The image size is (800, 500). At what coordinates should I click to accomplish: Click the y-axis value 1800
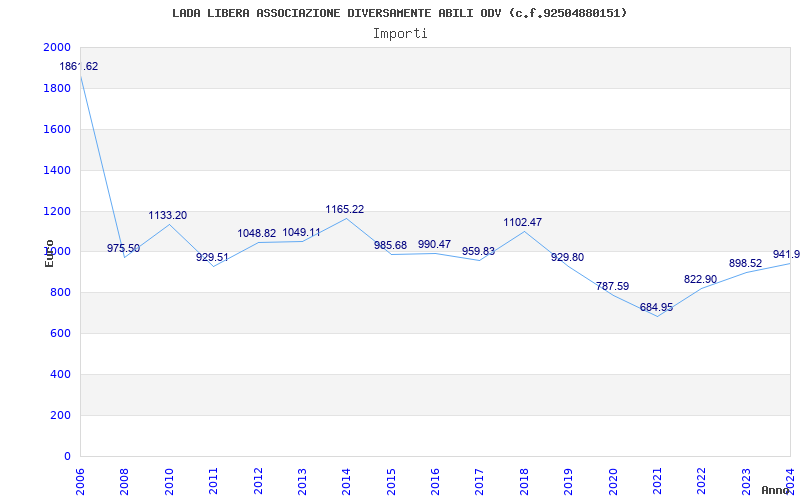pos(57,88)
